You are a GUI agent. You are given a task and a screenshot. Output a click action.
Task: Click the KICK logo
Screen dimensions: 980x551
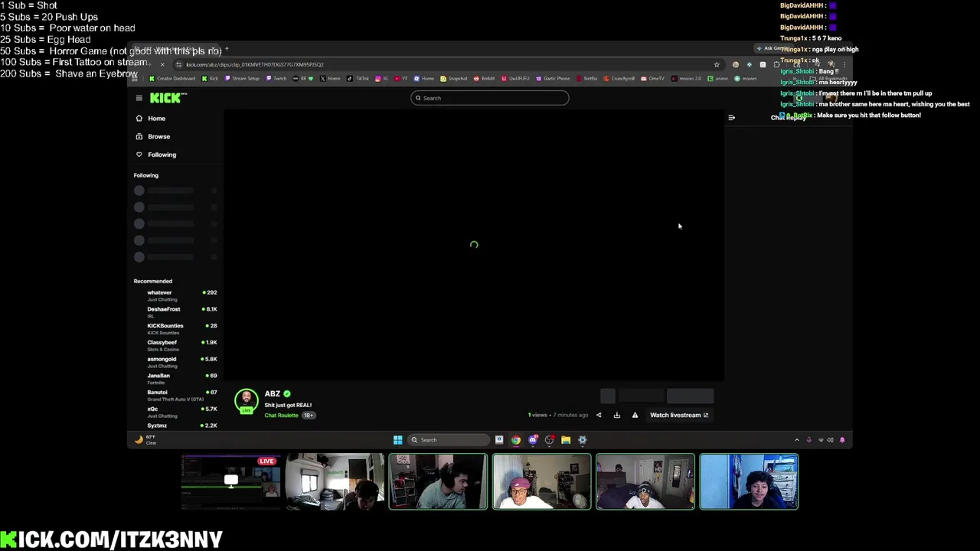168,98
